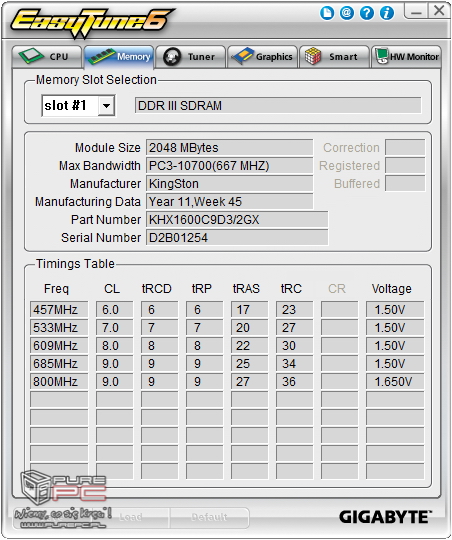Click the document icon in the title bar
Screen dimensions: 452x540
(x=327, y=13)
